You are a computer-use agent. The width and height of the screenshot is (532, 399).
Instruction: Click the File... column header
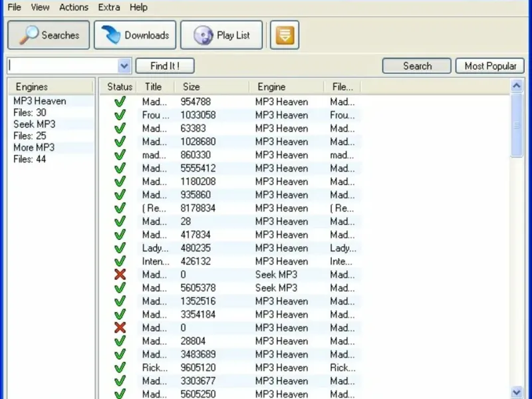tap(342, 87)
